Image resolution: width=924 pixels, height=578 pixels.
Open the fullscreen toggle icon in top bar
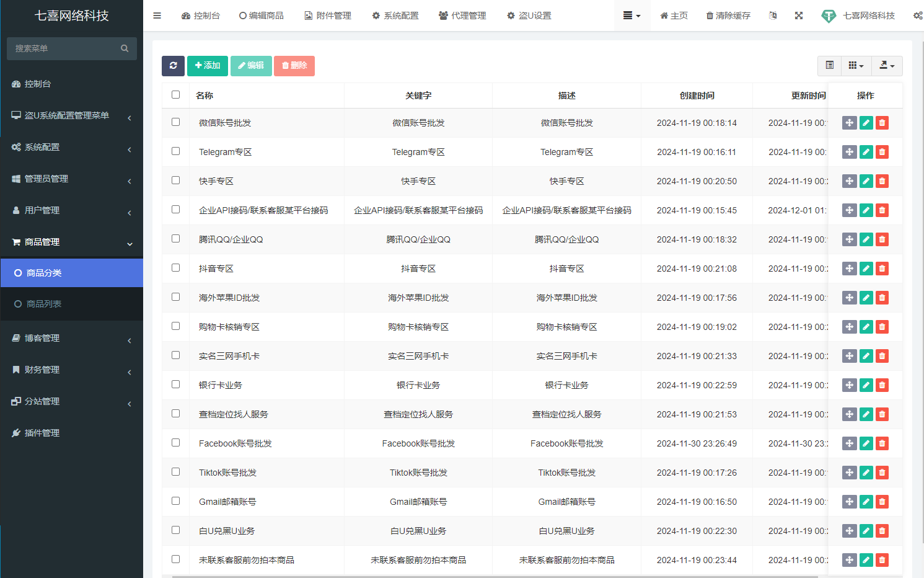point(799,15)
